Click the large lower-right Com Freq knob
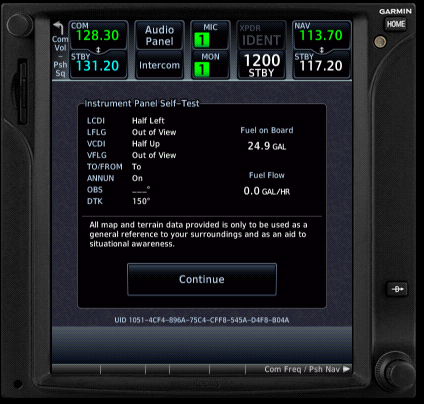Image resolution: width=424 pixels, height=404 pixels. (397, 371)
